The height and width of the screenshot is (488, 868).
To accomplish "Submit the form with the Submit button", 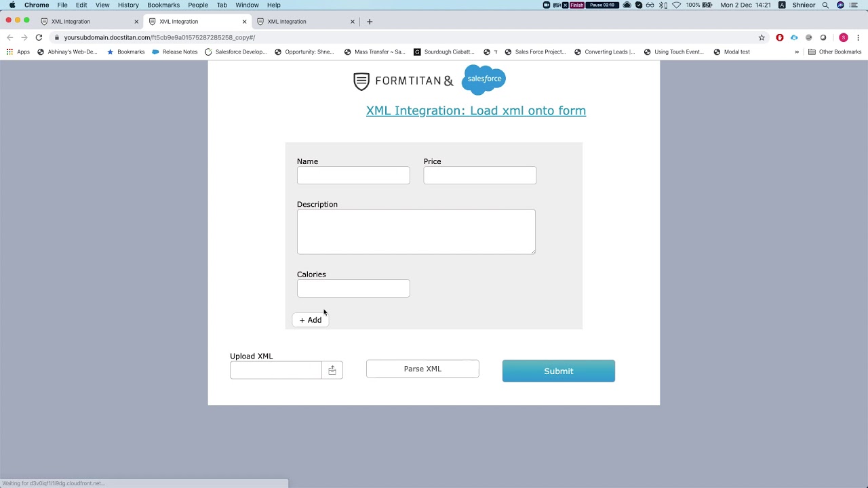I will pos(559,371).
